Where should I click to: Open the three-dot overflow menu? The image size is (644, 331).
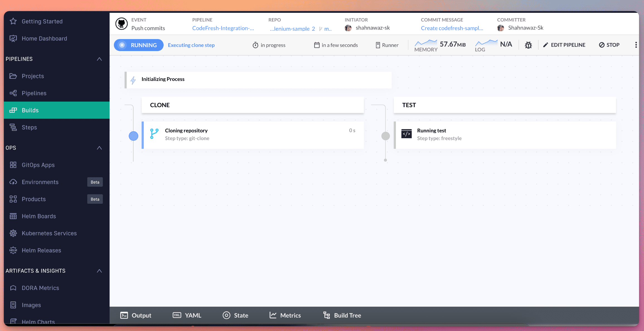coord(636,45)
